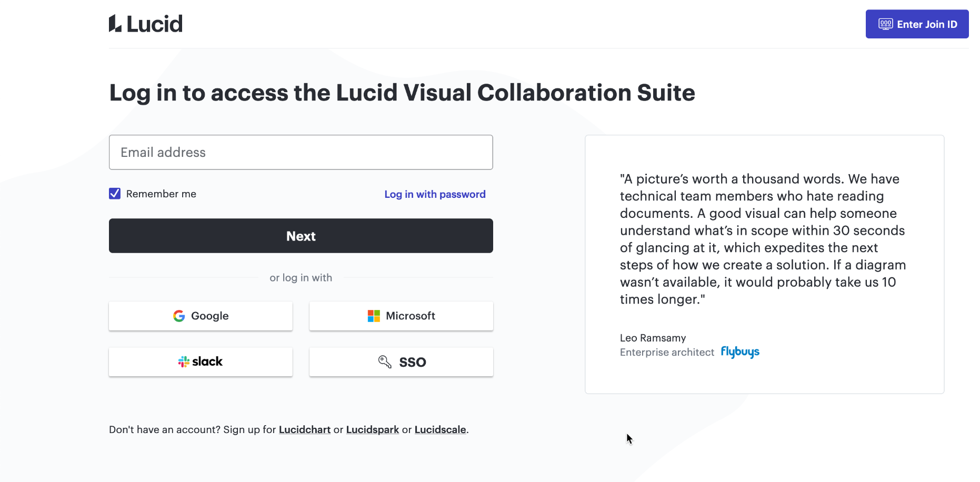Open the Lucidspark sign-up link

coord(373,429)
